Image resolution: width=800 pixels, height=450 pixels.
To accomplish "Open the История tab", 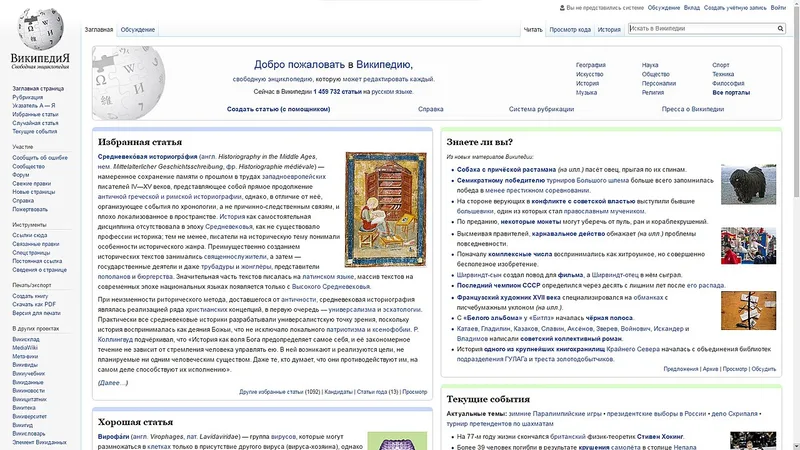I will [609, 30].
